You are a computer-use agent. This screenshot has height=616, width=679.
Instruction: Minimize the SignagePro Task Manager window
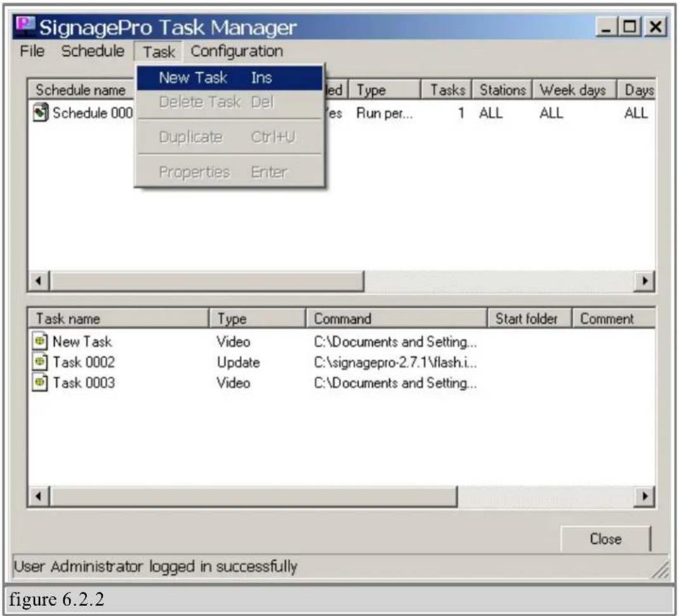606,27
